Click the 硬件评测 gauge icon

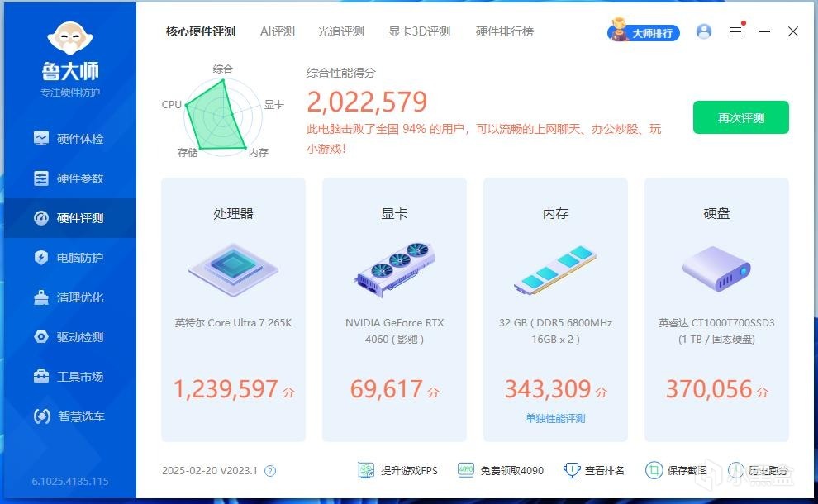[41, 218]
